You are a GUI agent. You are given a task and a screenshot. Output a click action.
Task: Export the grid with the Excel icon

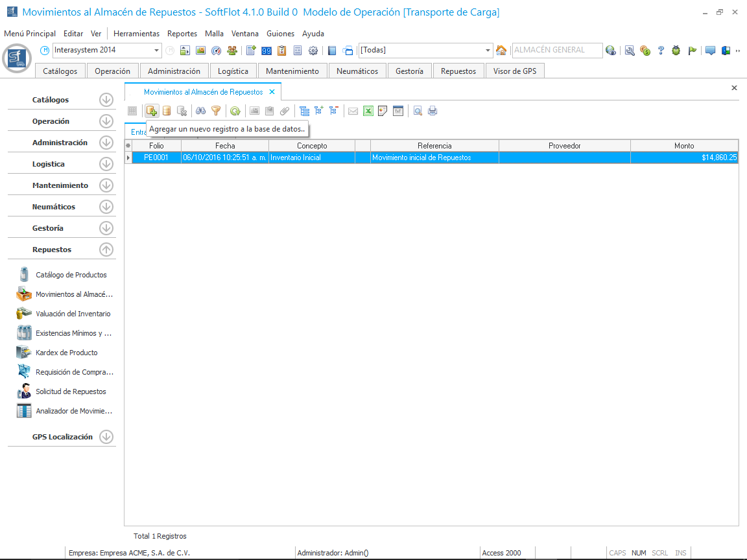click(368, 111)
